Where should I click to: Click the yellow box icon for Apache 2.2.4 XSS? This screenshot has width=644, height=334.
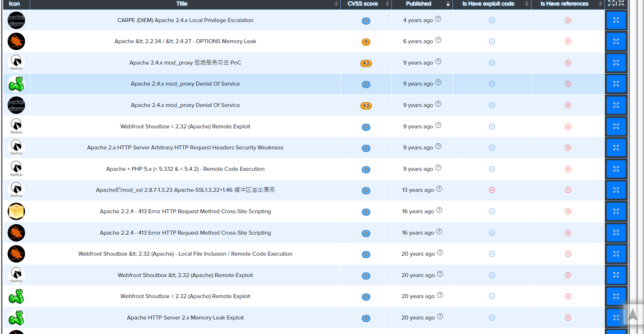click(16, 211)
